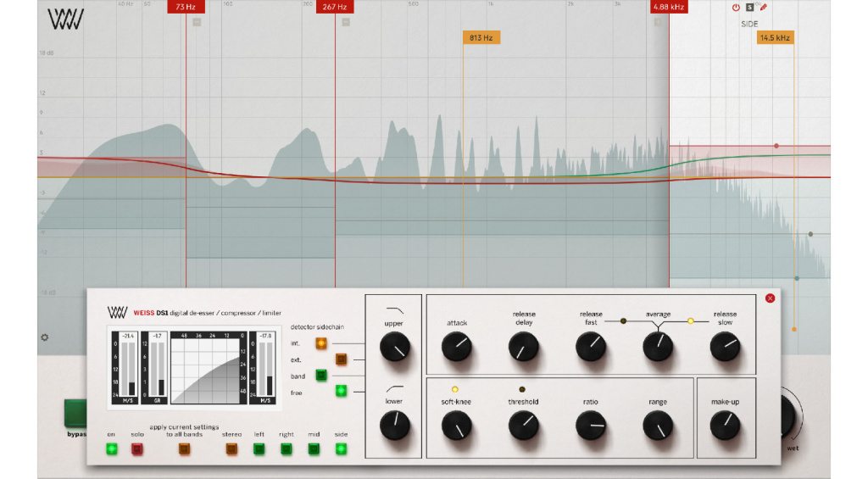
Task: Click the 'average' knob
Action: (x=658, y=347)
